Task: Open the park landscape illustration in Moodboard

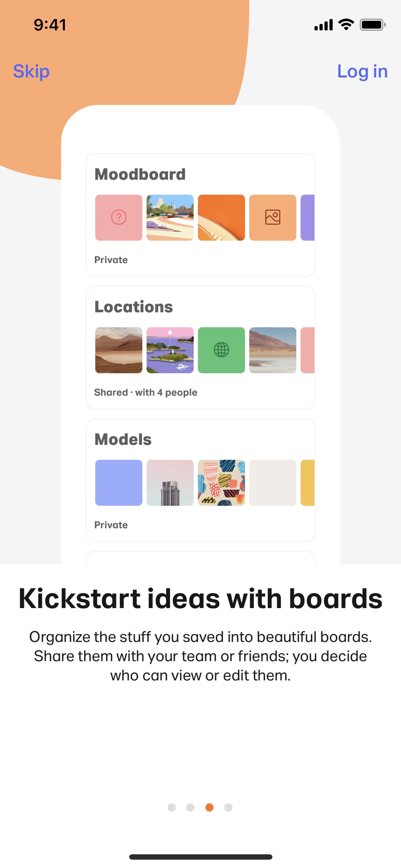Action: (170, 218)
